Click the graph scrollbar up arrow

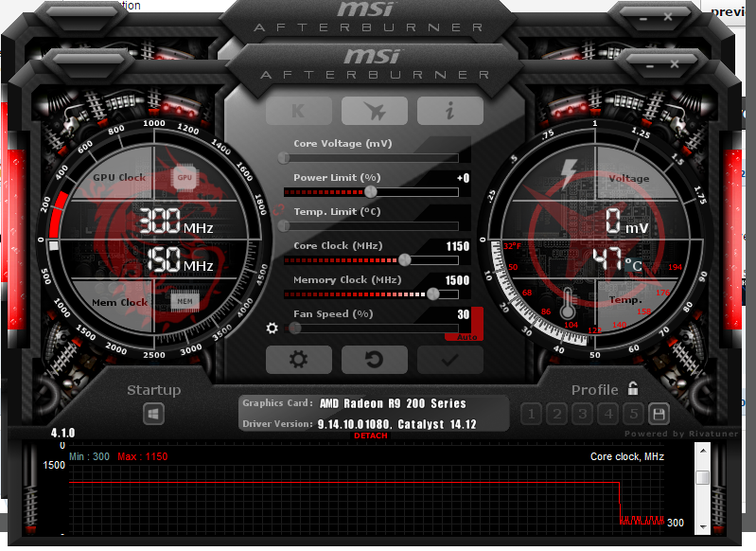click(x=703, y=451)
